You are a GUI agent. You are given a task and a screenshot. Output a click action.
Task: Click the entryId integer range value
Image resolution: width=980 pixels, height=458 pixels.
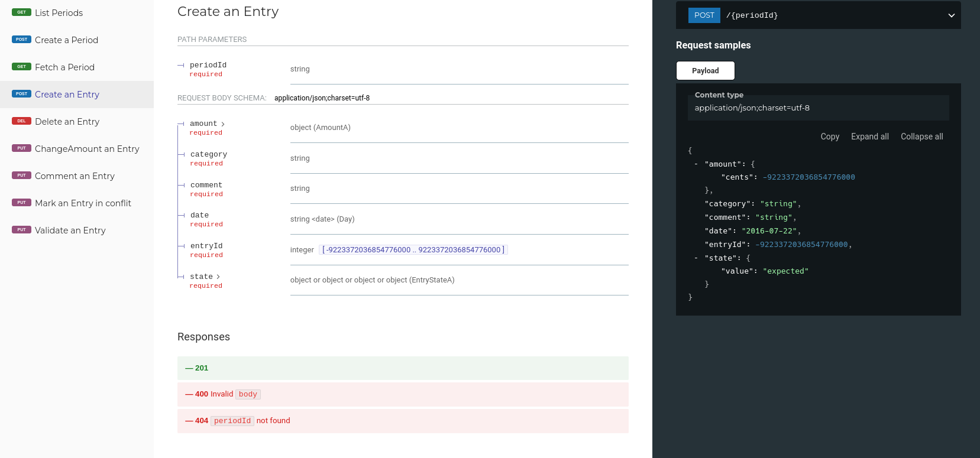[x=413, y=250]
